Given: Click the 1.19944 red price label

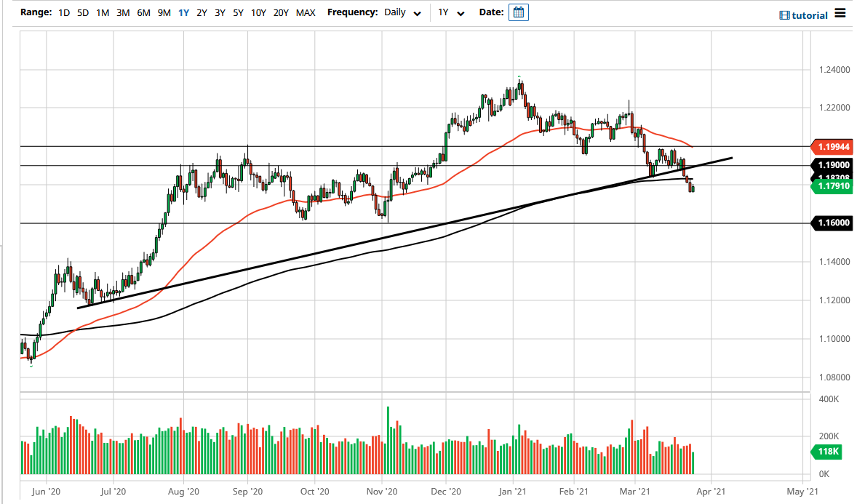Looking at the screenshot, I should pos(832,146).
